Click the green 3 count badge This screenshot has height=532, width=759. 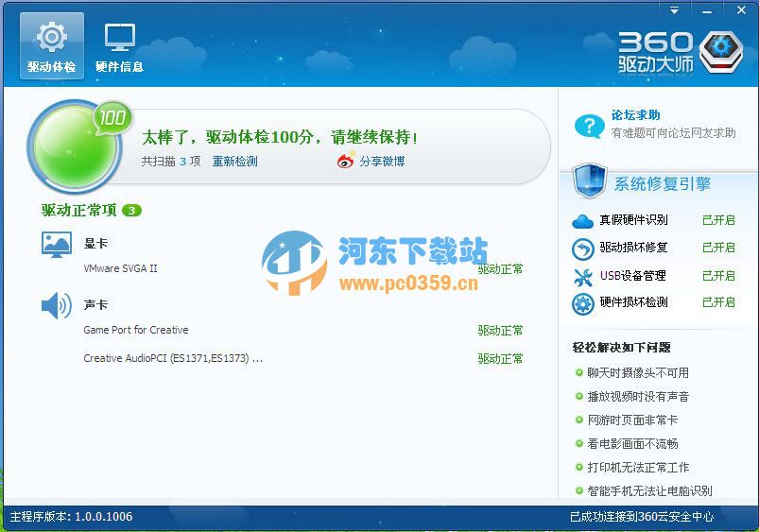131,211
